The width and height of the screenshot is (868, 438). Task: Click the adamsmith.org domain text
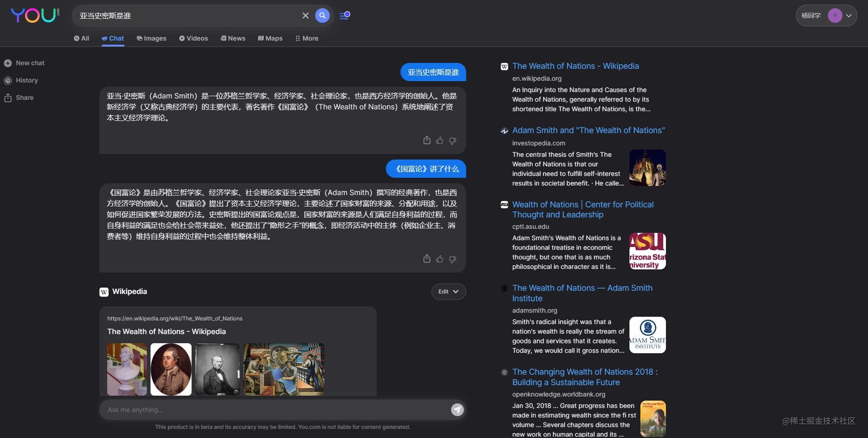(535, 310)
